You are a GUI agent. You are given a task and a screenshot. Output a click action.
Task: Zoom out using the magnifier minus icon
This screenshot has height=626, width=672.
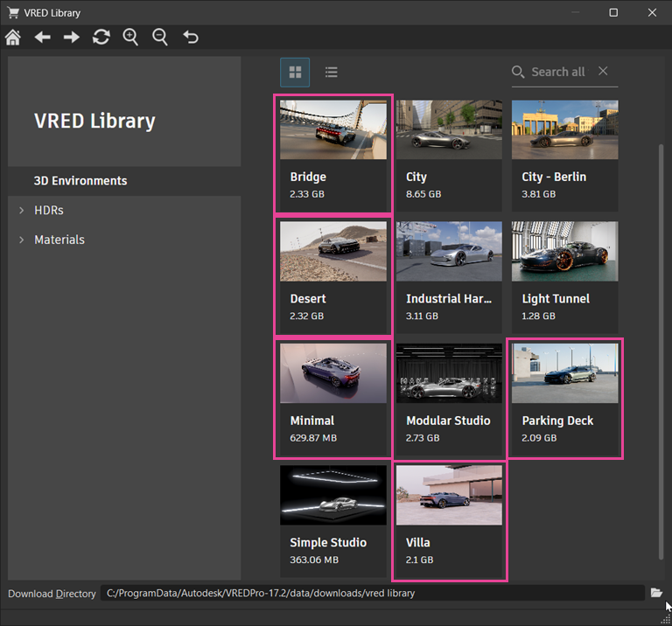[x=160, y=38]
